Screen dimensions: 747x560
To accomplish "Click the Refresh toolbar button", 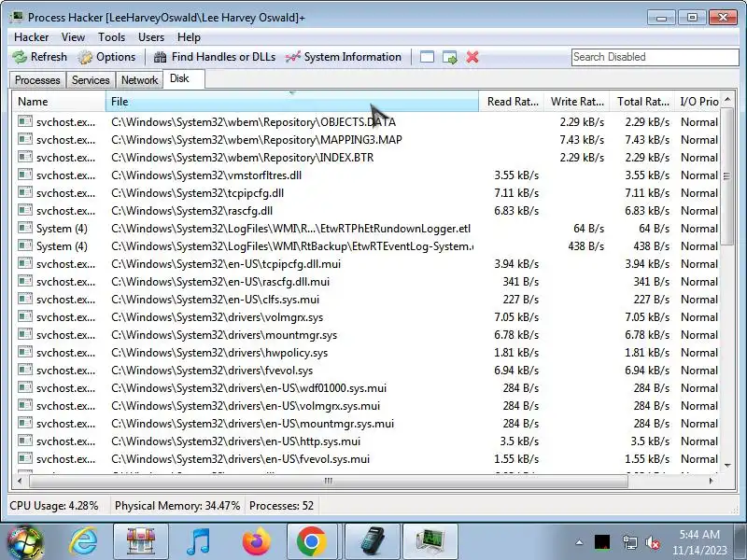I will click(40, 57).
